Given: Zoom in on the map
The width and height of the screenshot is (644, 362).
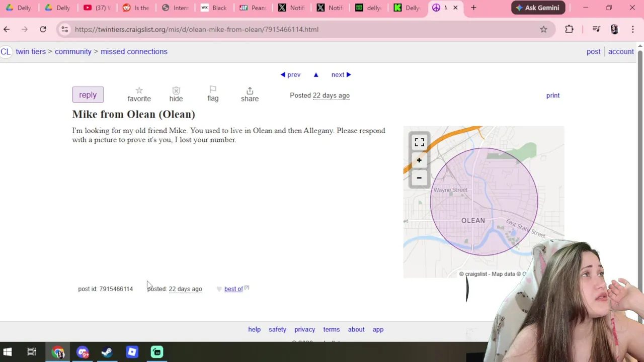Looking at the screenshot, I should click(419, 160).
